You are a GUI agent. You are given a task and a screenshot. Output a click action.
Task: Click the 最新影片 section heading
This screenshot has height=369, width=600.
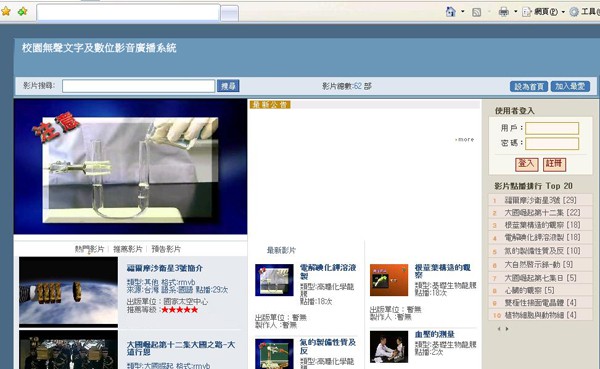coord(281,251)
